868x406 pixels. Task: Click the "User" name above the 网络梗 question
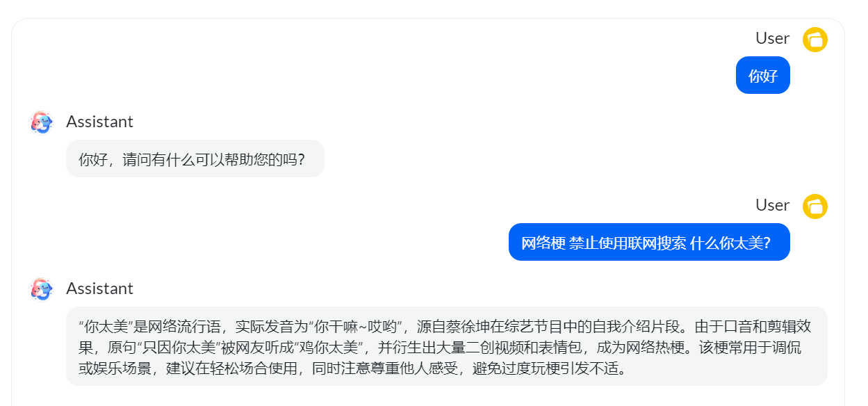pos(773,205)
